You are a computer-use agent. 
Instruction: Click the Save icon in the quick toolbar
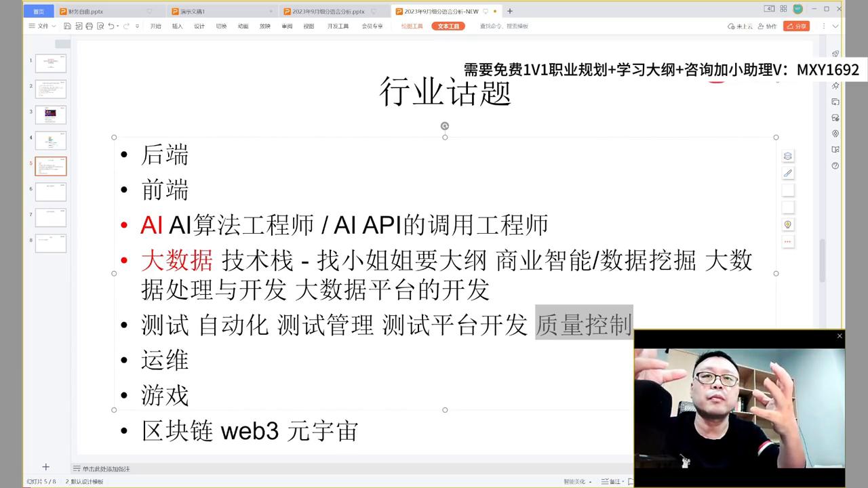pos(68,26)
